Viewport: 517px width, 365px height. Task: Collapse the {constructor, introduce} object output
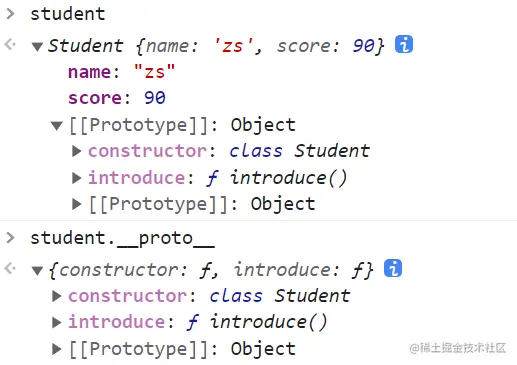(x=37, y=270)
